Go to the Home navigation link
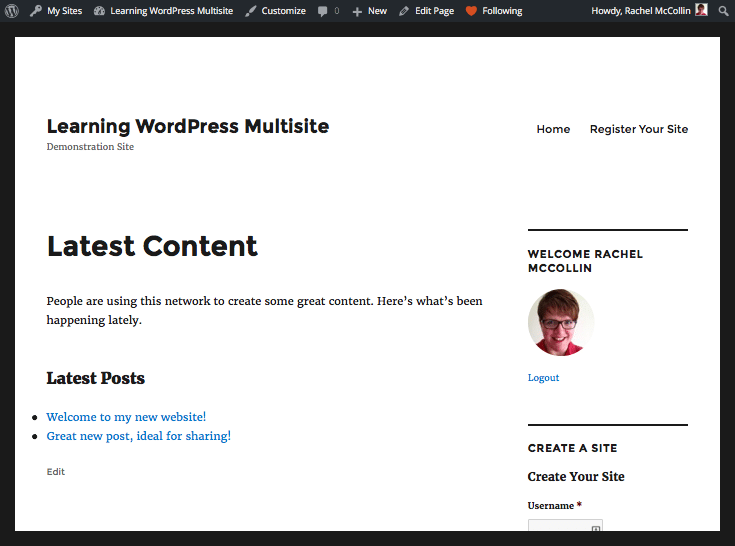This screenshot has height=546, width=735. [x=553, y=129]
